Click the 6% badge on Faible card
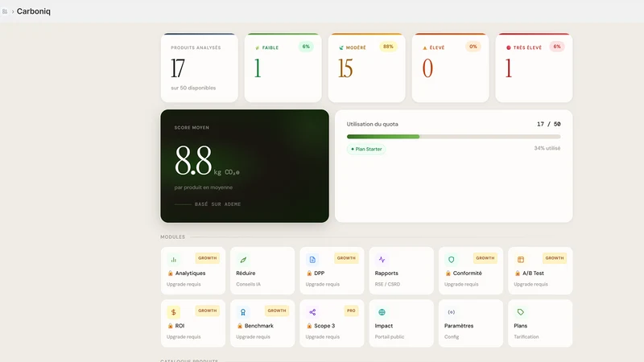Image resolution: width=644 pixels, height=362 pixels. [x=306, y=47]
